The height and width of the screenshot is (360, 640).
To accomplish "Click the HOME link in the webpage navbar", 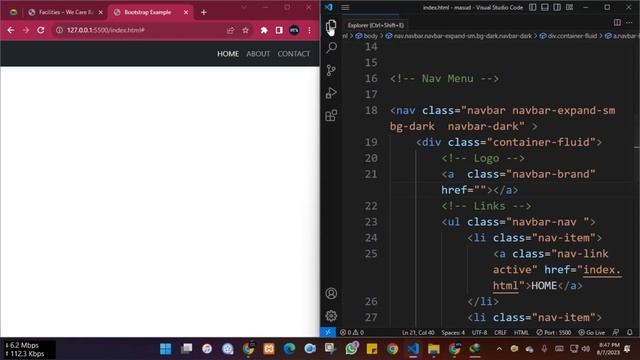I will click(x=228, y=53).
